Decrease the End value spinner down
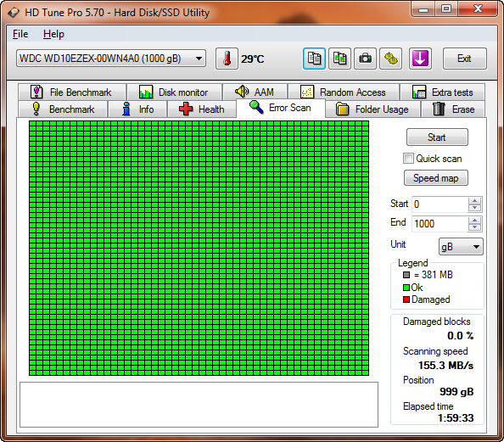The image size is (504, 442). click(x=474, y=227)
